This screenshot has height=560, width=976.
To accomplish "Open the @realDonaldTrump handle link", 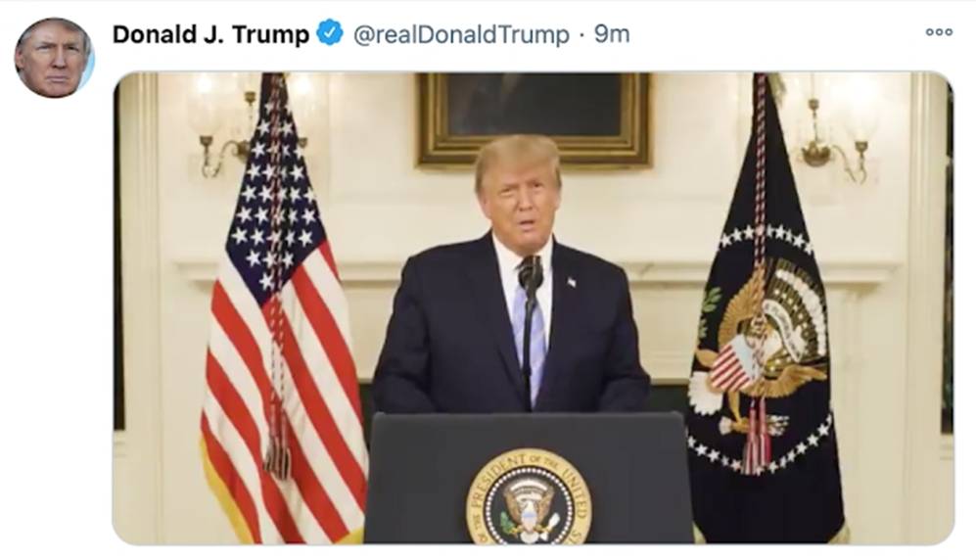I will pos(461,34).
